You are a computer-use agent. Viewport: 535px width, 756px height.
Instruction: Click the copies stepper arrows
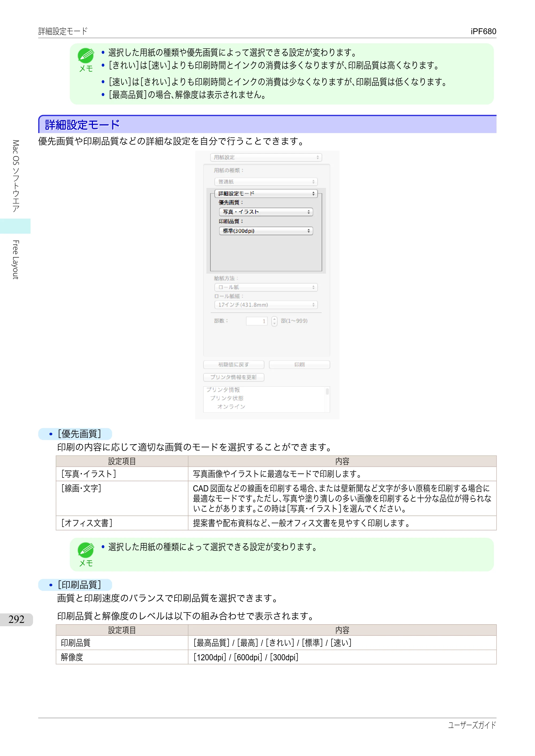click(x=274, y=321)
